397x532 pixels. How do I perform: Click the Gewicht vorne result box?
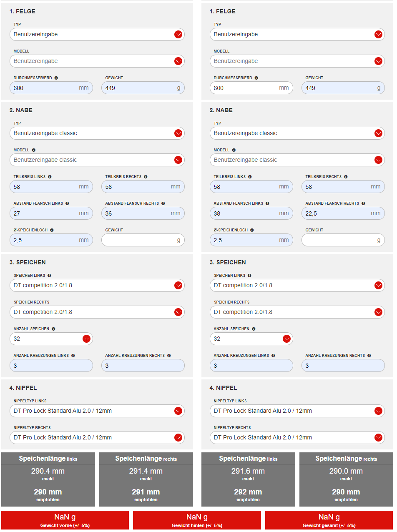click(x=65, y=520)
